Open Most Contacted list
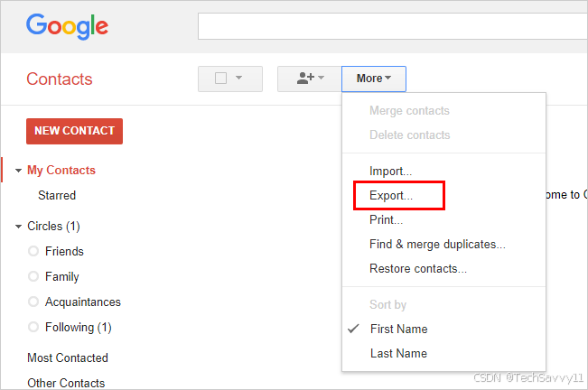 point(68,357)
